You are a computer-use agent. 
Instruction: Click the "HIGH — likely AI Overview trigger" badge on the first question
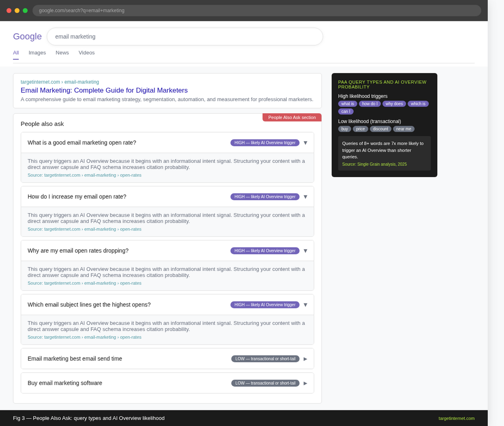[265, 142]
